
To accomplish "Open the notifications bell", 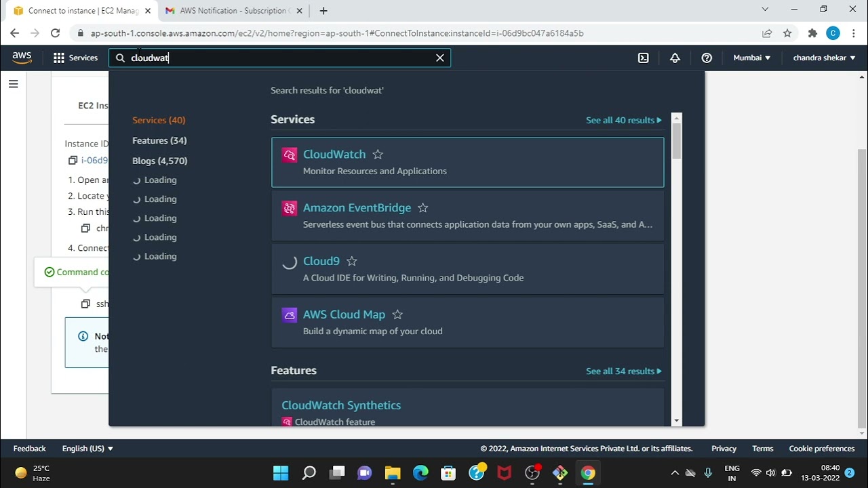I will pos(675,58).
